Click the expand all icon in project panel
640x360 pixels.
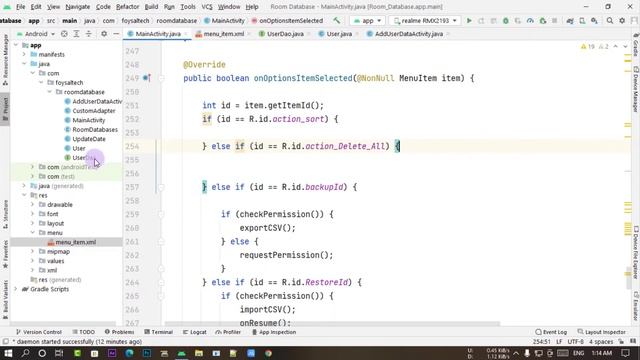[76, 34]
